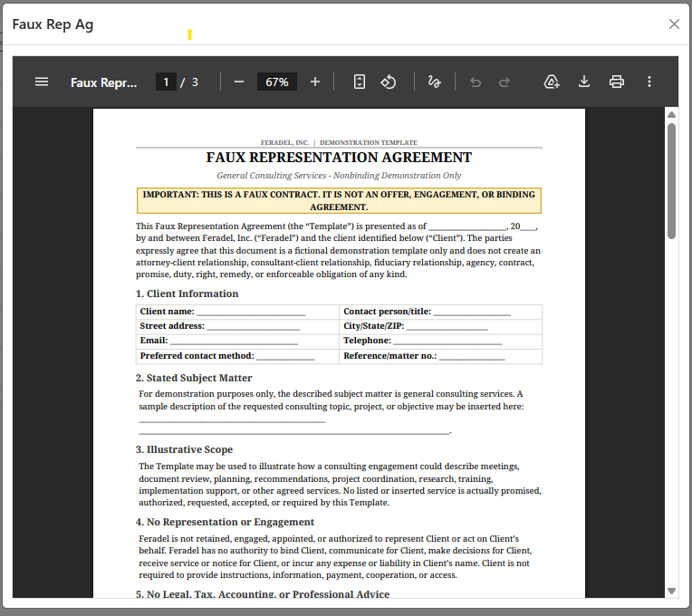
Task: Save PDF to Google Drive
Action: tap(552, 82)
